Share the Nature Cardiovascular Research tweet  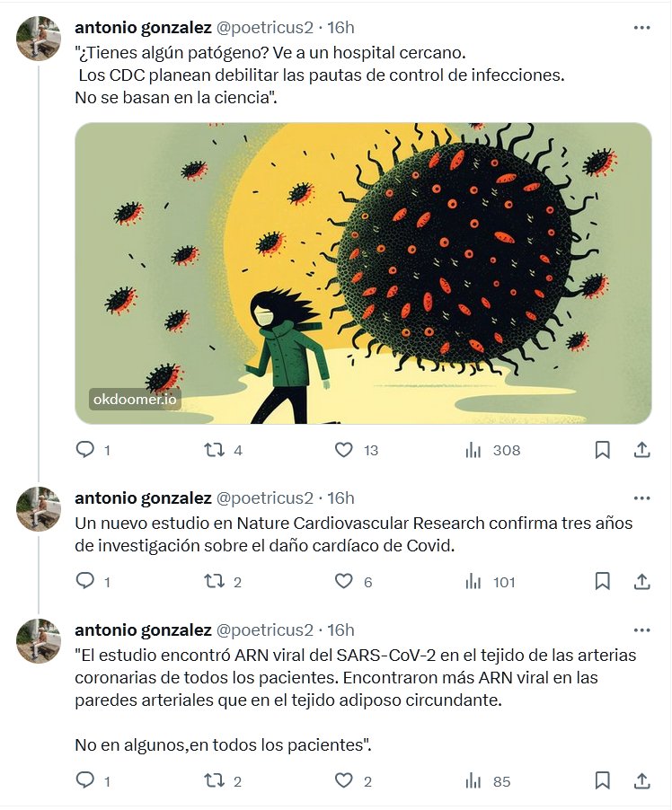642,582
